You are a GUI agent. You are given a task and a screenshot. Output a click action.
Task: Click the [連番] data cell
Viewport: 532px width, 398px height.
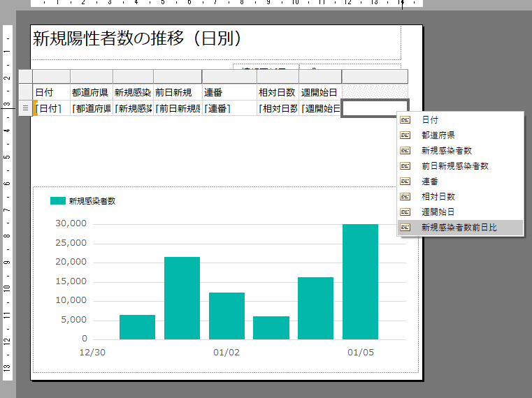(229, 108)
